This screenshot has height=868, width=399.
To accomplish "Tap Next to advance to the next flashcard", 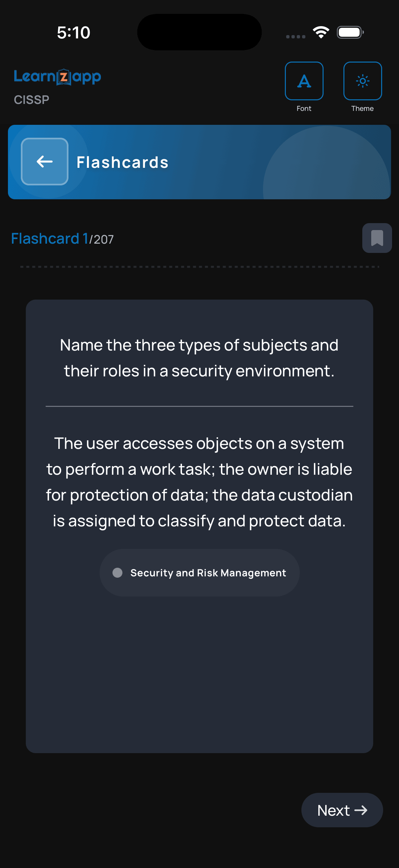I will [342, 810].
